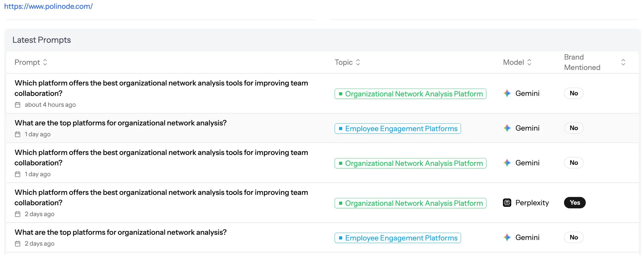Click Gemini icon in first row
The image size is (644, 255).
click(x=507, y=93)
